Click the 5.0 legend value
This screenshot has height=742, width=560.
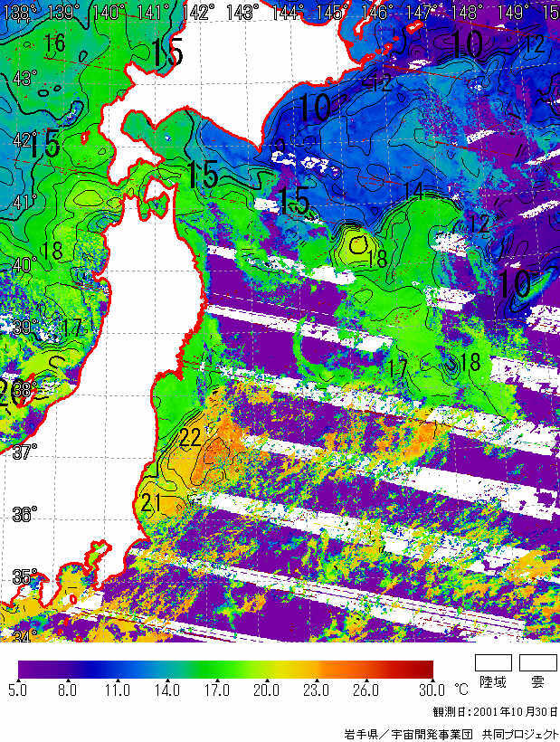point(17,690)
